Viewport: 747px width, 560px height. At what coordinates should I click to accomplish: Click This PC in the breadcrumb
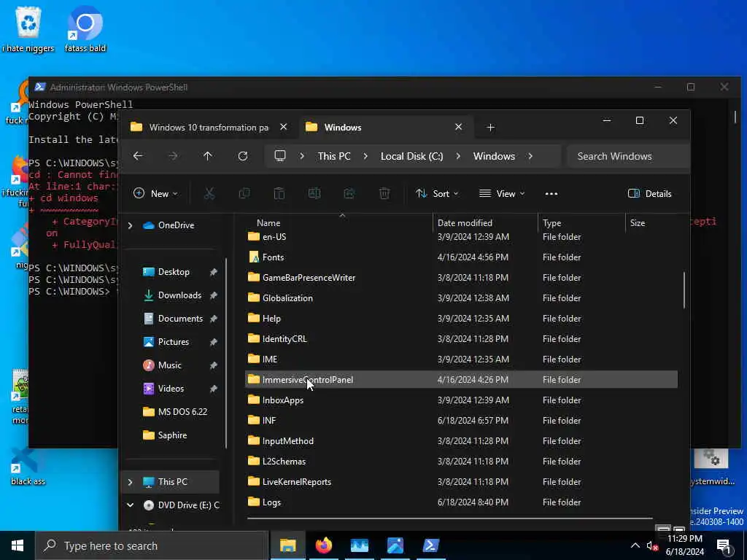coord(334,156)
